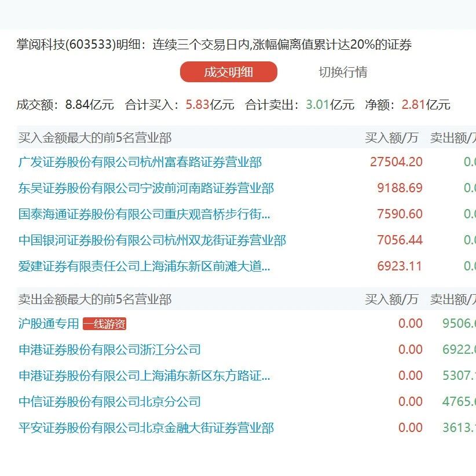
Task: Click 0.00 buy amount in 沪股通专用 row
Action: tap(411, 324)
